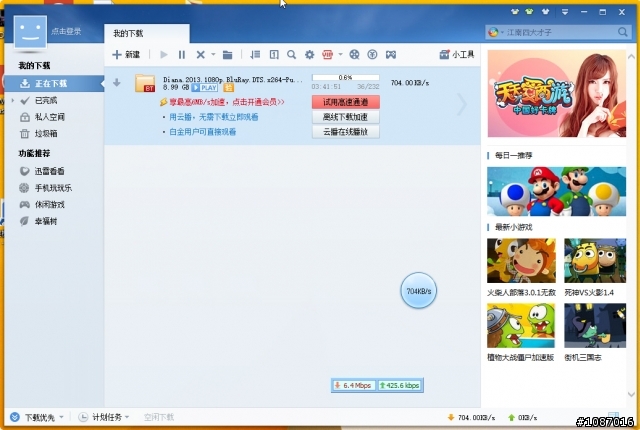
Task: Click the avatar to log in
Action: click(30, 32)
